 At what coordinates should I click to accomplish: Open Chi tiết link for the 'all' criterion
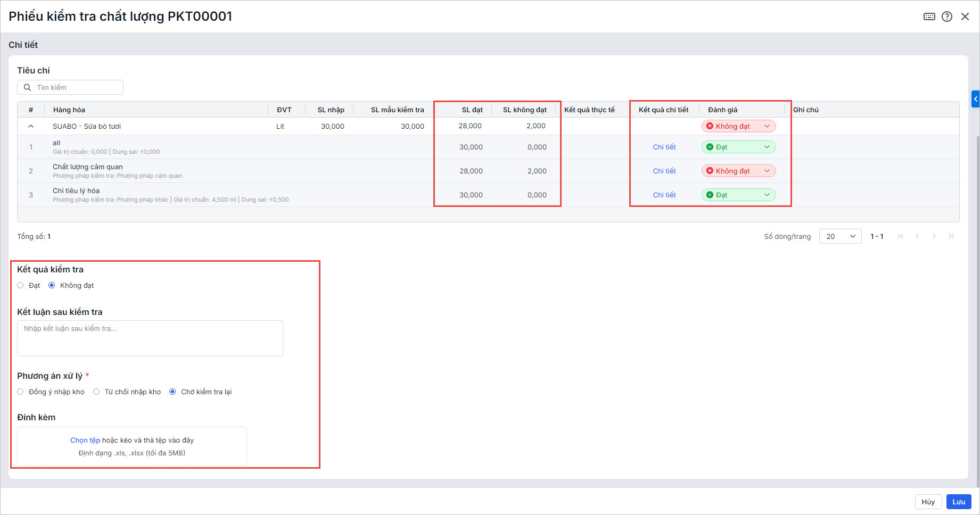tap(664, 147)
